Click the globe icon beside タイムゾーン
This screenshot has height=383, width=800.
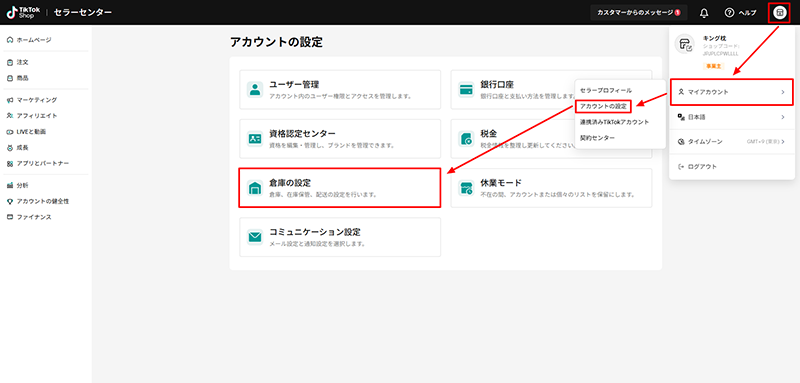click(681, 142)
